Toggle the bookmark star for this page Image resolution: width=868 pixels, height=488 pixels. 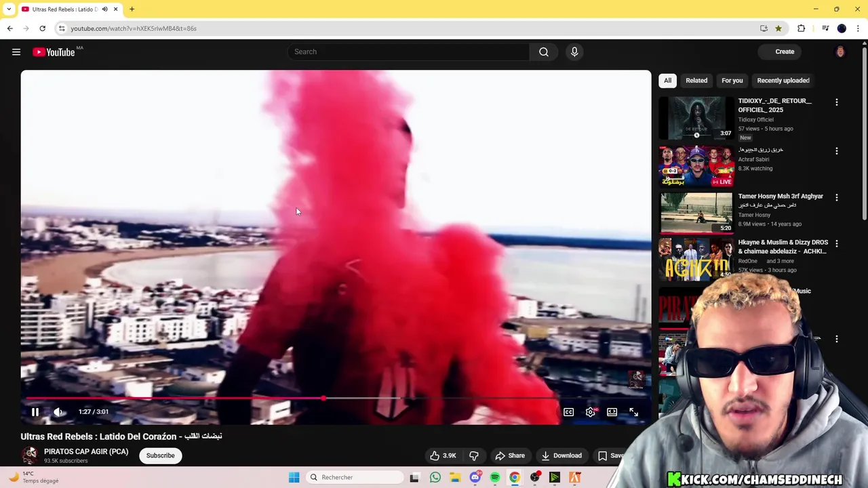778,28
